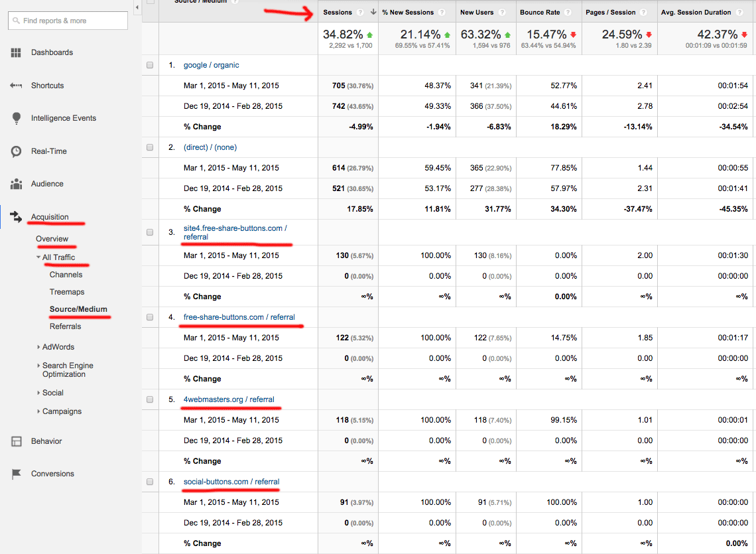This screenshot has width=756, height=554.
Task: Select the social-buttons.com row checkbox
Action: click(x=150, y=482)
